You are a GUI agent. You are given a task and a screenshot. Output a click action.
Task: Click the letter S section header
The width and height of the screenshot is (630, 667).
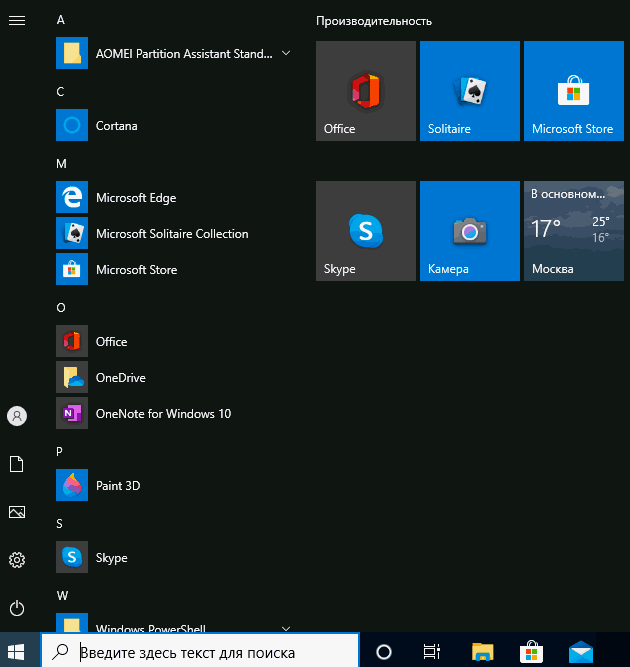pyautogui.click(x=60, y=524)
